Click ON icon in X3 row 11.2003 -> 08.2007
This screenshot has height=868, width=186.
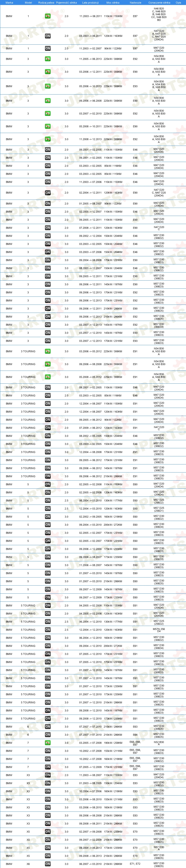48,775
